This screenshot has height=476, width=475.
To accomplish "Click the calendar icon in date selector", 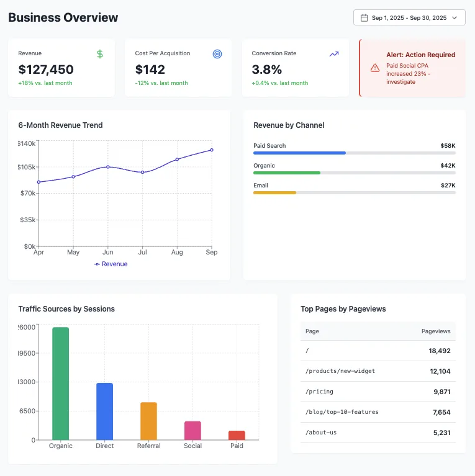I will coord(364,18).
